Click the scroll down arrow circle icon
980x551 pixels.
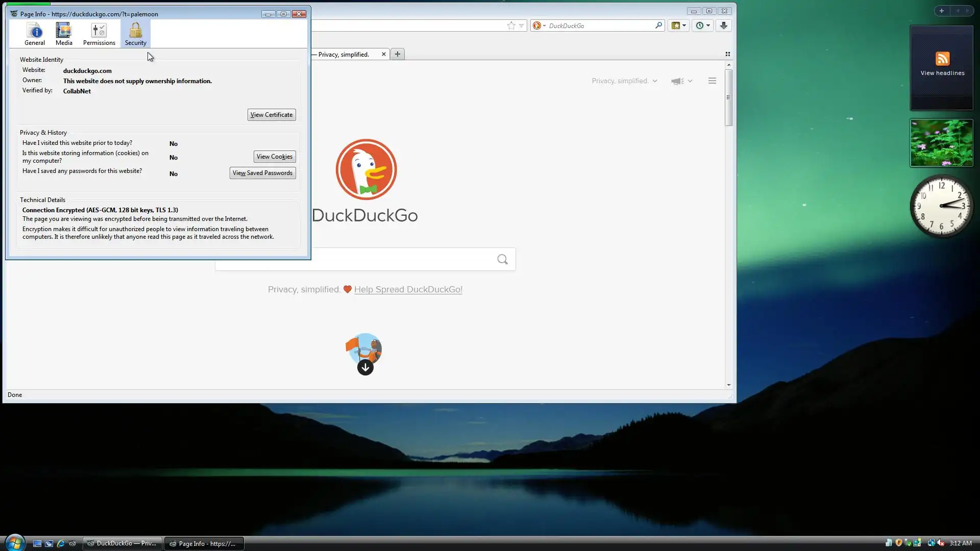point(365,367)
